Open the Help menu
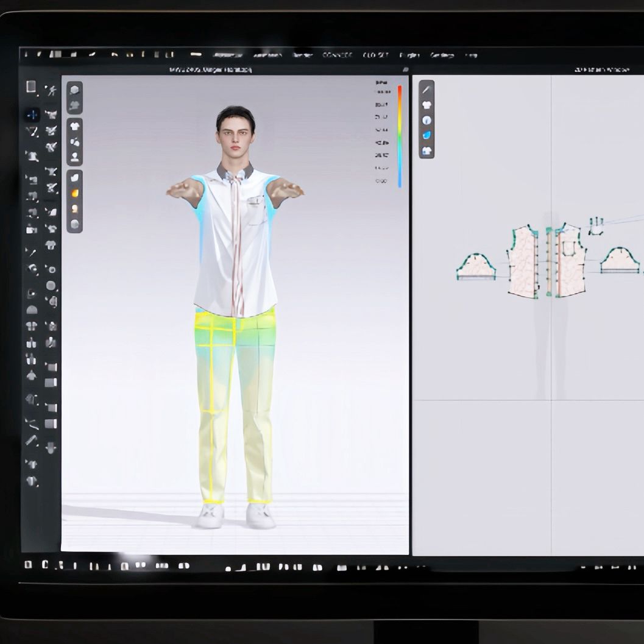 point(471,55)
